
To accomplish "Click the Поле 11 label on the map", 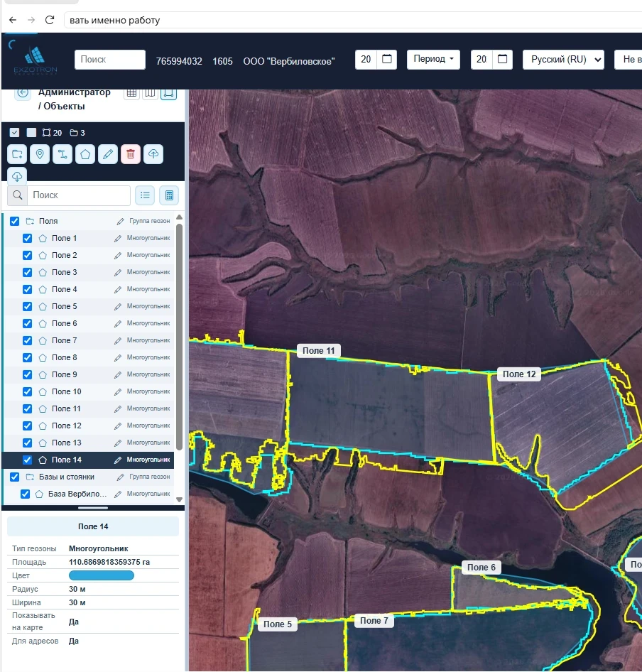I will (318, 351).
